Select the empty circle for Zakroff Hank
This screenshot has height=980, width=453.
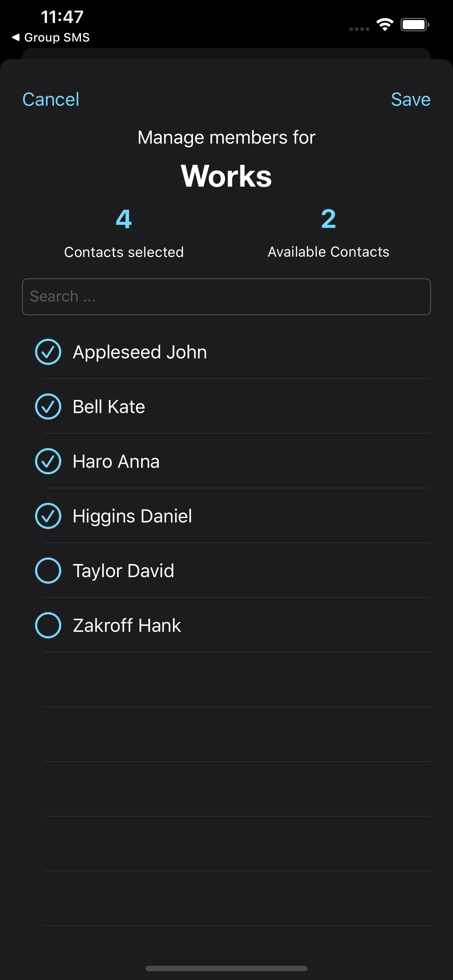coord(48,625)
